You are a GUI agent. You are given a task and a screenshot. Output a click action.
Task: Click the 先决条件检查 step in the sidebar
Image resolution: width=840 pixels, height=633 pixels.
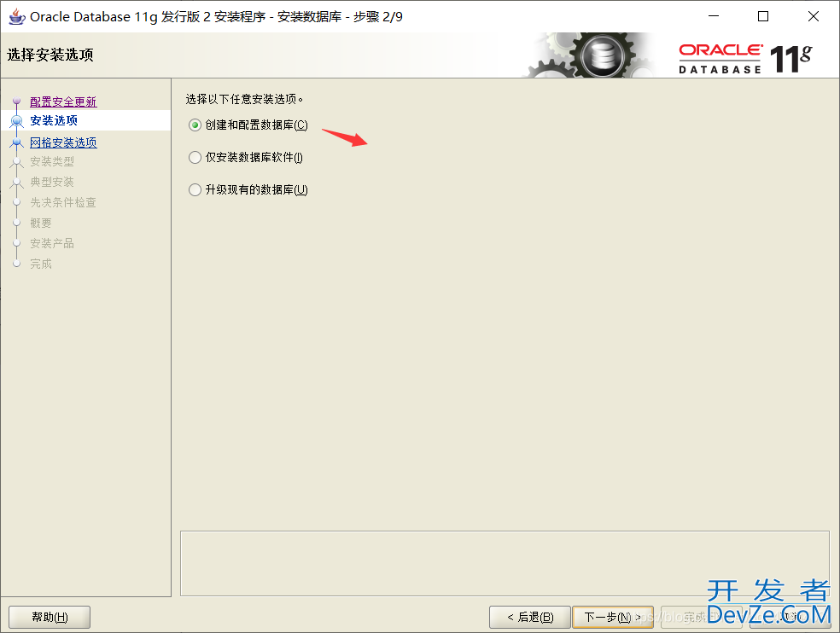click(x=63, y=202)
